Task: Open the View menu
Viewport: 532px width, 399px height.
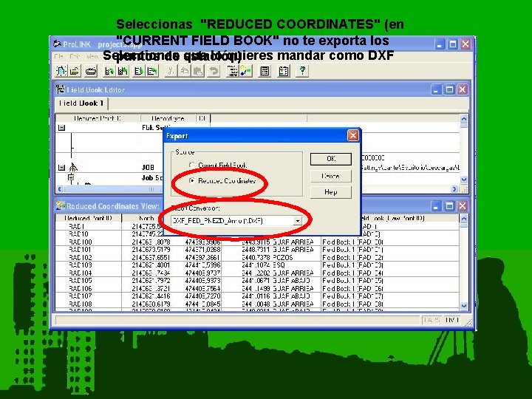Action: [x=92, y=56]
